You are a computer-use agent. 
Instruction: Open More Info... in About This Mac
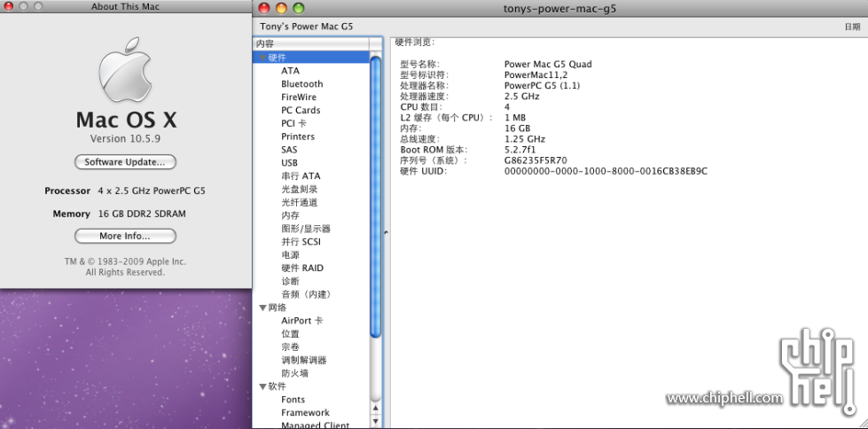coord(125,236)
